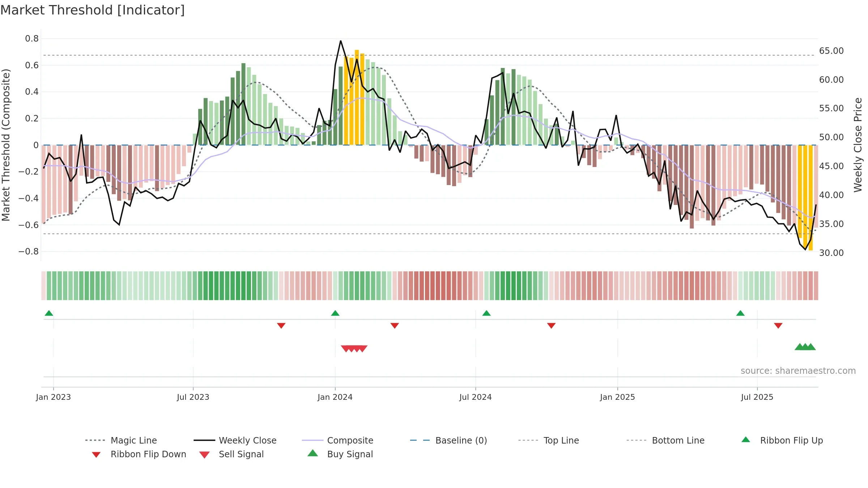Click the 40.00 right-axis price label
Screen dimensions: 868x488
pyautogui.click(x=831, y=195)
